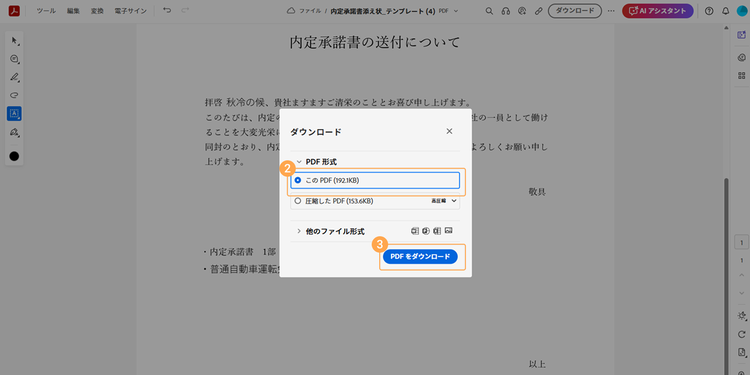Screen dimensions: 750x375
Task: Click the help question mark icon
Action: 709,11
